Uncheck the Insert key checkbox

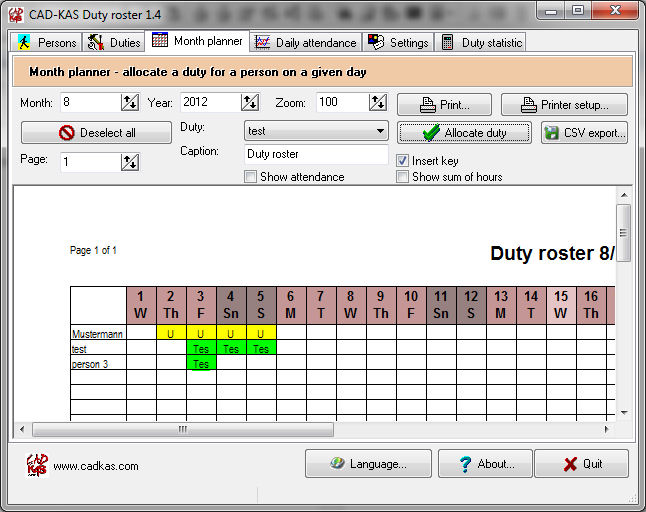(x=403, y=161)
